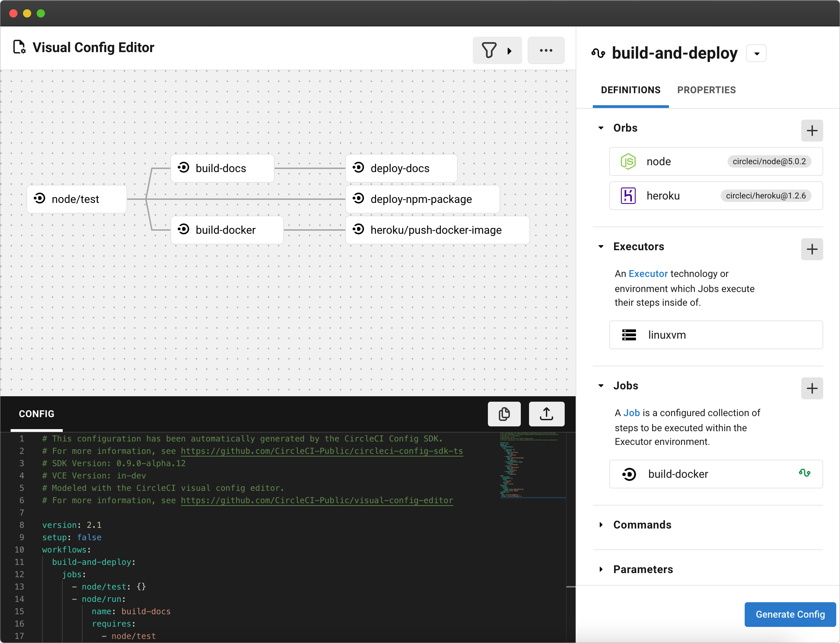Screen dimensions: 840x643
Task: Select the build-docker job definition
Action: [x=716, y=474]
